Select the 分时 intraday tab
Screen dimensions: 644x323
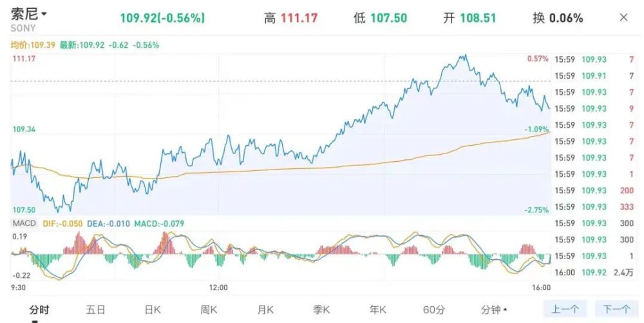coord(39,309)
